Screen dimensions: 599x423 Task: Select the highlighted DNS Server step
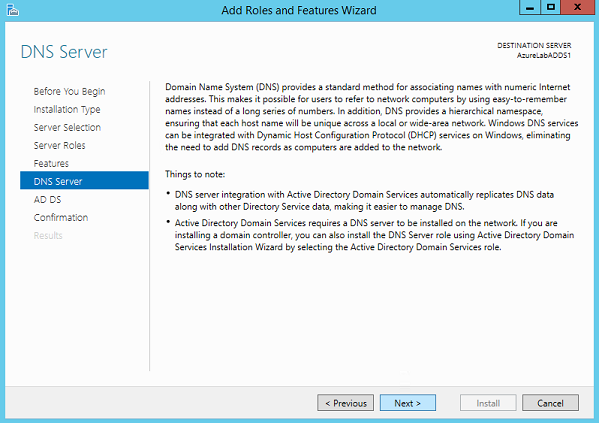(84, 180)
